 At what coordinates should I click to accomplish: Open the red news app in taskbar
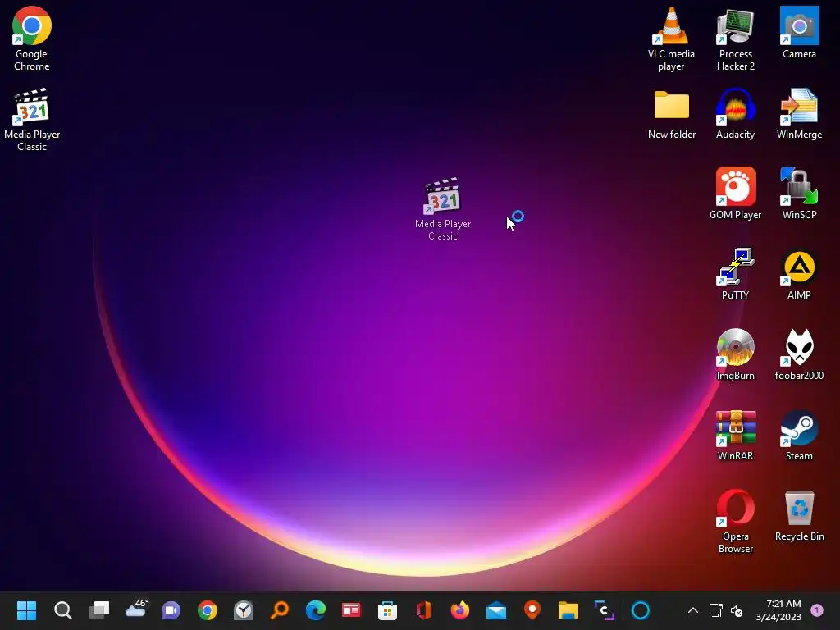pyautogui.click(x=351, y=610)
